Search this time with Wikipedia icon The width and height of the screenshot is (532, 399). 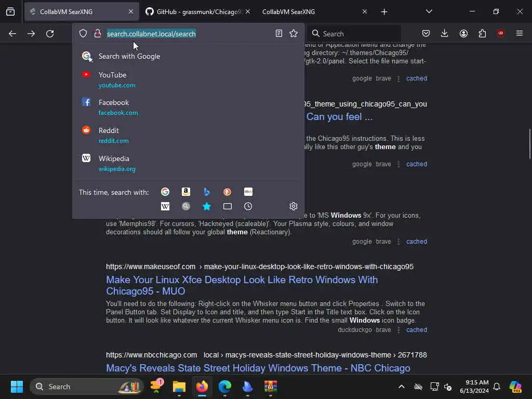(165, 206)
